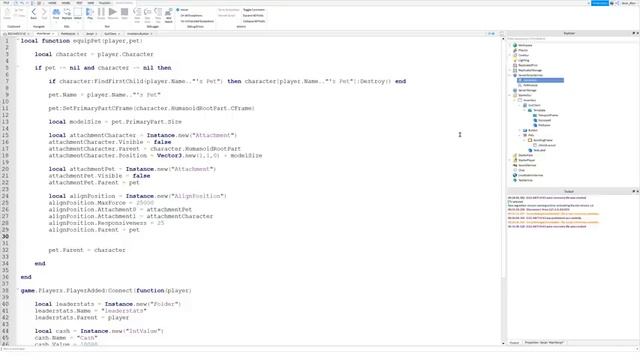The width and height of the screenshot is (640, 360).
Task: Switch to the Output tab at bottom
Action: (514, 343)
